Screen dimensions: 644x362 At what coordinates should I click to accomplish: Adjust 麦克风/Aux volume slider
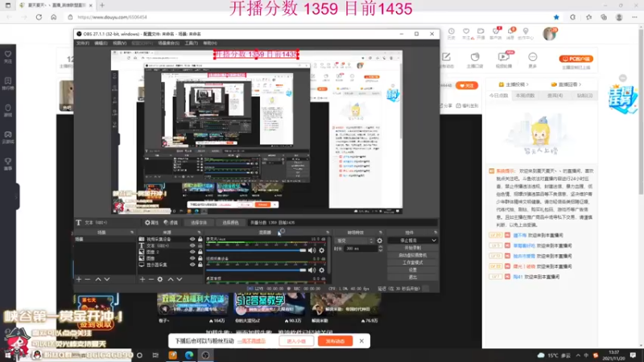[x=256, y=250]
